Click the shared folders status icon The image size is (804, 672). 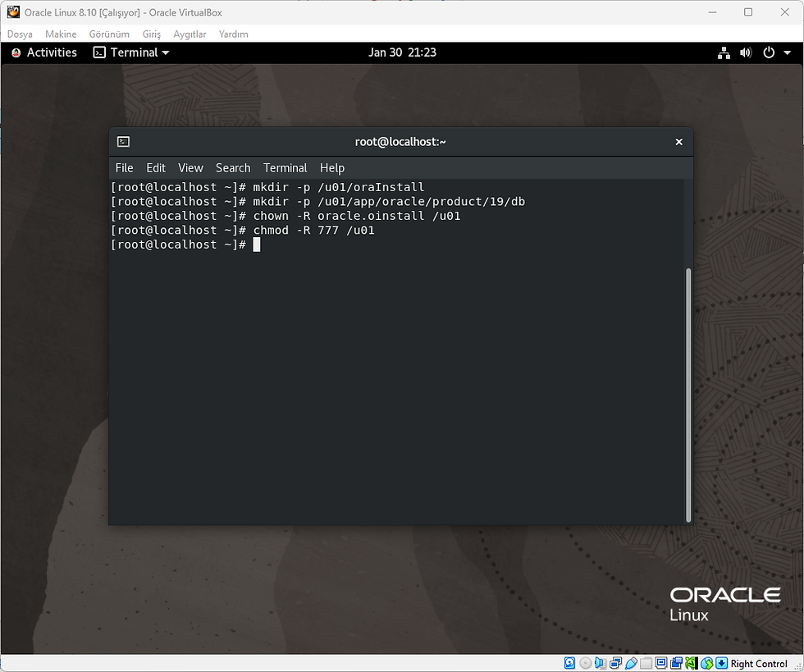[x=646, y=663]
